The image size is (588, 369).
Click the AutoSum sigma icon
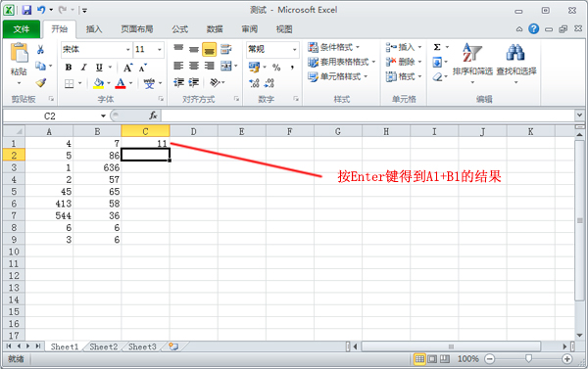click(x=437, y=47)
